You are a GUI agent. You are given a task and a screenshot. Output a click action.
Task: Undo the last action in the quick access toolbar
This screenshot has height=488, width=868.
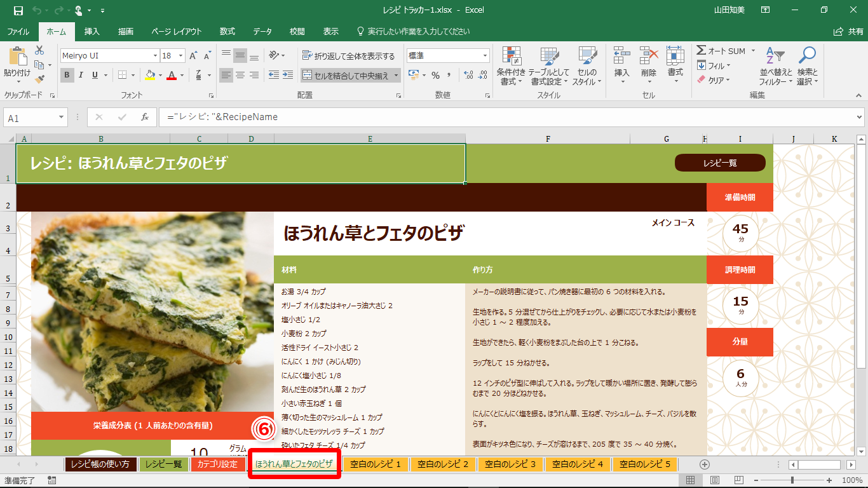tap(36, 10)
